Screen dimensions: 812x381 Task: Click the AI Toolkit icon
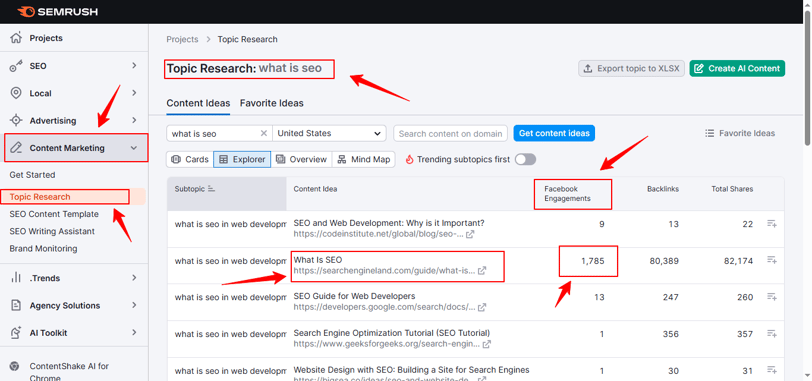pyautogui.click(x=17, y=332)
